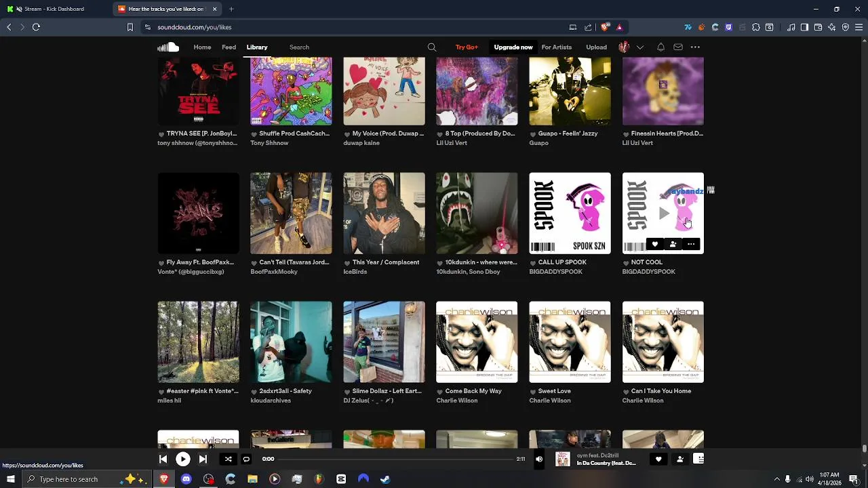Open the Brave Leo AI sparkle icon

tap(831, 27)
